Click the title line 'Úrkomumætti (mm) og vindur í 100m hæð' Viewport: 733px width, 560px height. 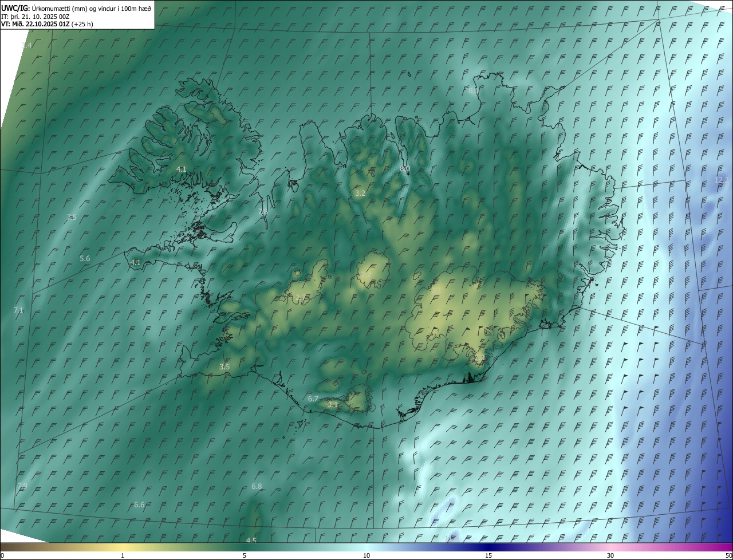coord(91,8)
